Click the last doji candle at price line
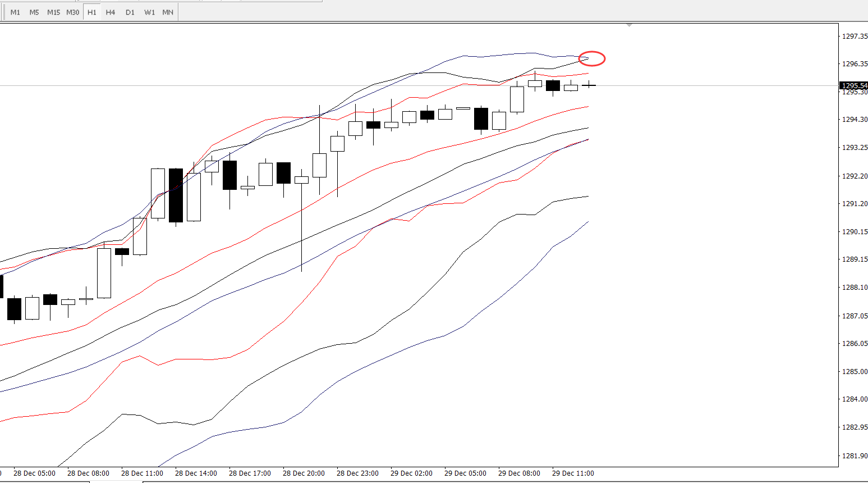 589,85
